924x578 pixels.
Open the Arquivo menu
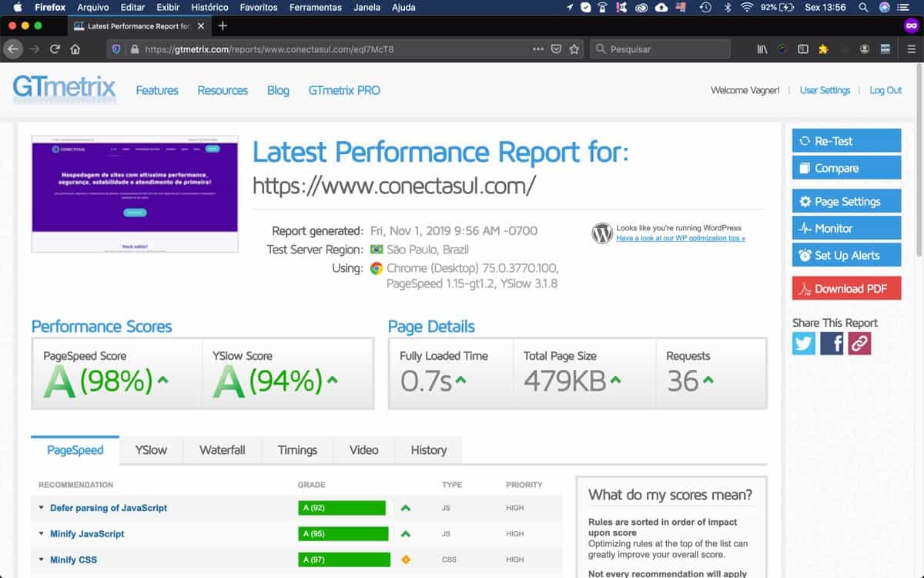click(x=93, y=7)
